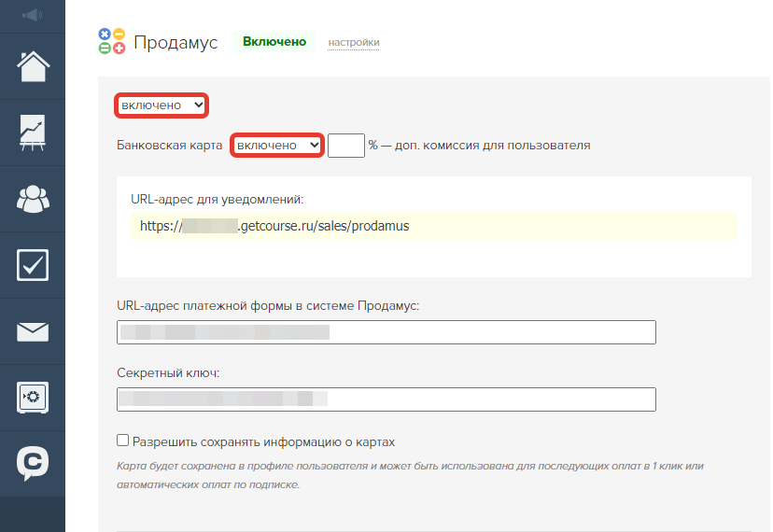Viewport: 773px width, 532px height.
Task: Click the URL-адрес платежной формы label
Action: (x=268, y=306)
